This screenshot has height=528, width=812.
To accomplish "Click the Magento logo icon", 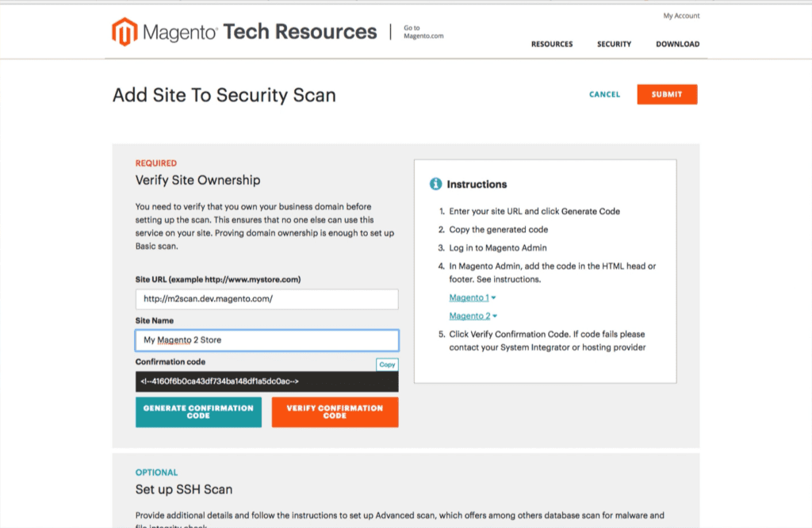I will pyautogui.click(x=124, y=31).
